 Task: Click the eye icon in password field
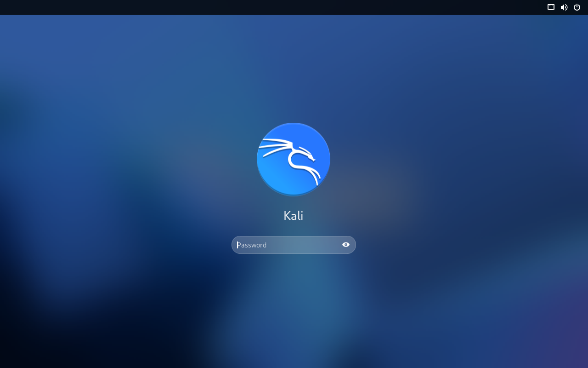click(x=346, y=245)
